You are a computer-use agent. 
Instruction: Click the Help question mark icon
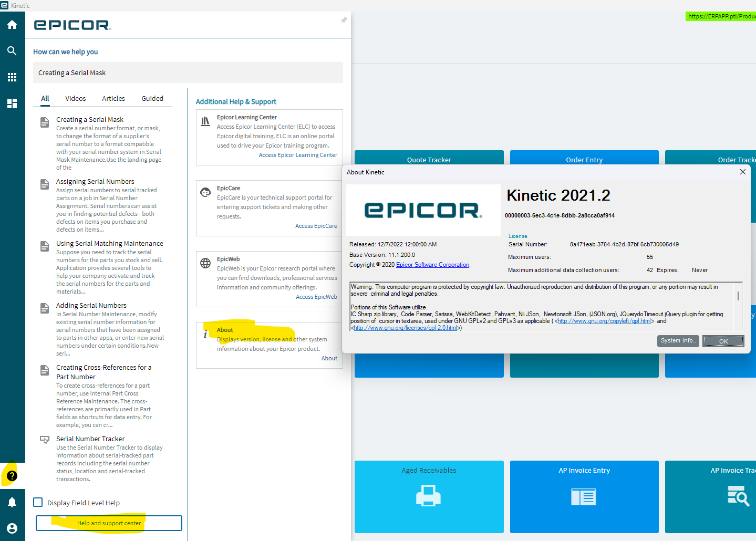(12, 476)
